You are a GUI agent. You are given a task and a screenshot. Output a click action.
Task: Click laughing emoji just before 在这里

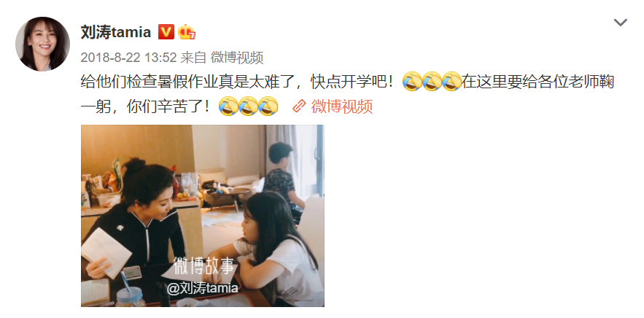pyautogui.click(x=451, y=82)
